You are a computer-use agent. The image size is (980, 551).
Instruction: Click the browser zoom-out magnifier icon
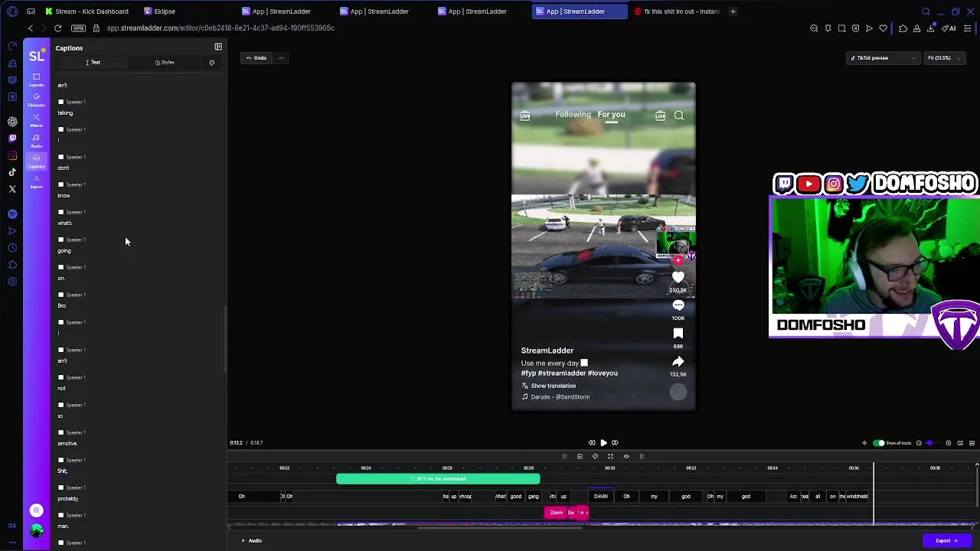814,28
